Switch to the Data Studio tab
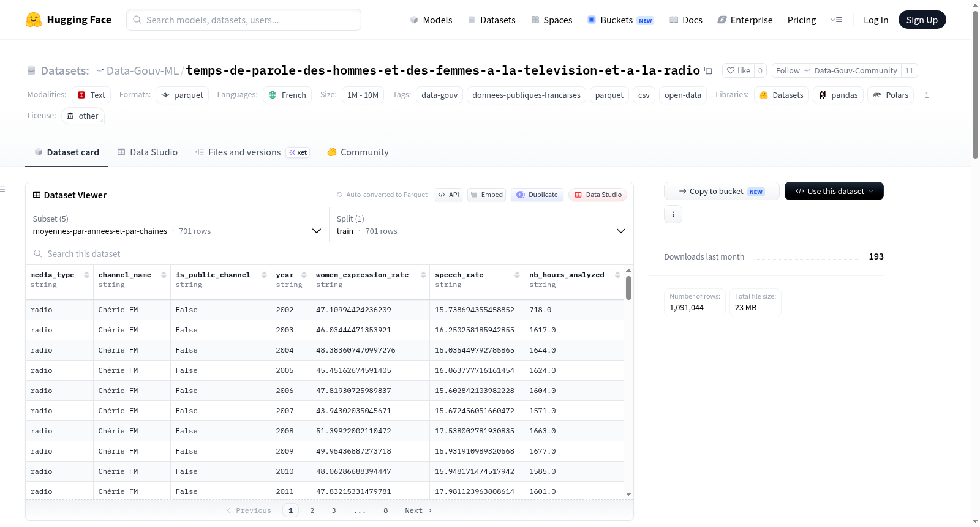This screenshot has height=527, width=980. (x=147, y=152)
